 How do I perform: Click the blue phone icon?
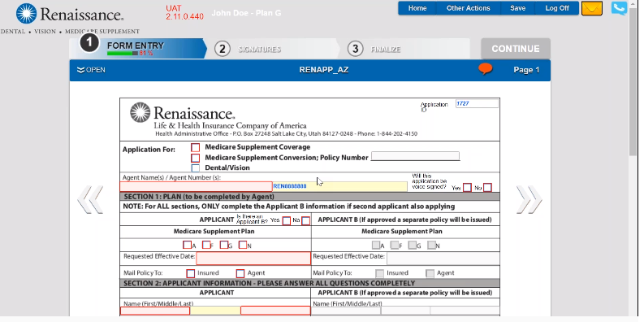coord(619,8)
